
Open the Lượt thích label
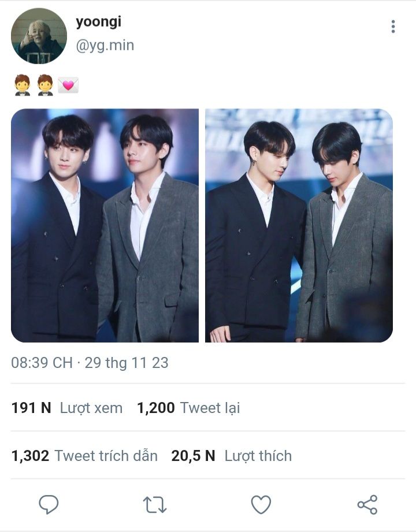[258, 456]
